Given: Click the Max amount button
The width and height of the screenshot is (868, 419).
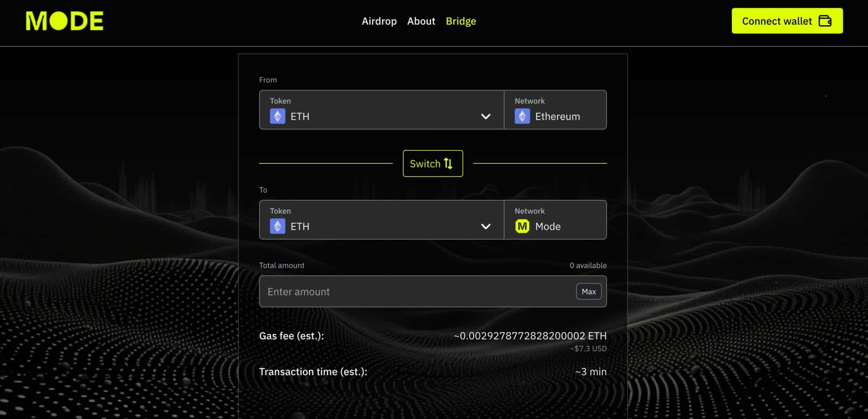Looking at the screenshot, I should (x=588, y=291).
